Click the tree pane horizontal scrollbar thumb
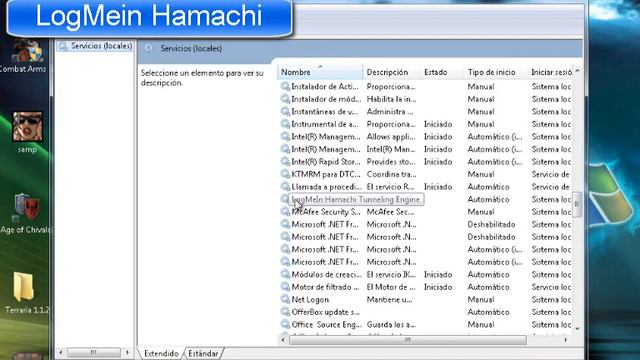The image size is (640, 360). coord(93,352)
